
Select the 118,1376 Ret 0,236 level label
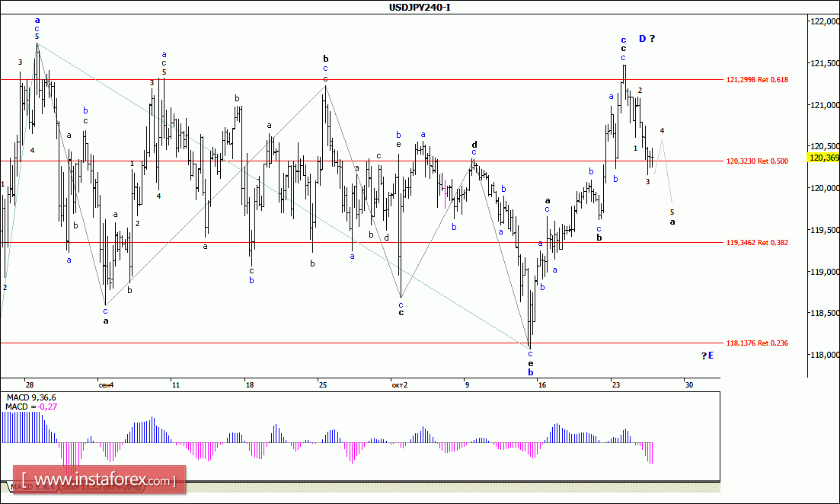pyautogui.click(x=757, y=343)
